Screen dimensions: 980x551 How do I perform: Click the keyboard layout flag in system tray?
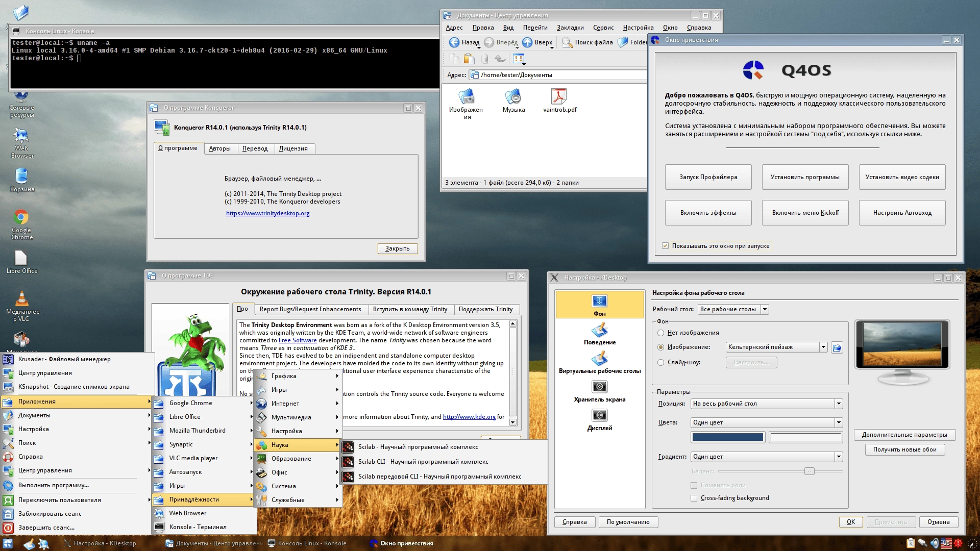pyautogui.click(x=946, y=543)
